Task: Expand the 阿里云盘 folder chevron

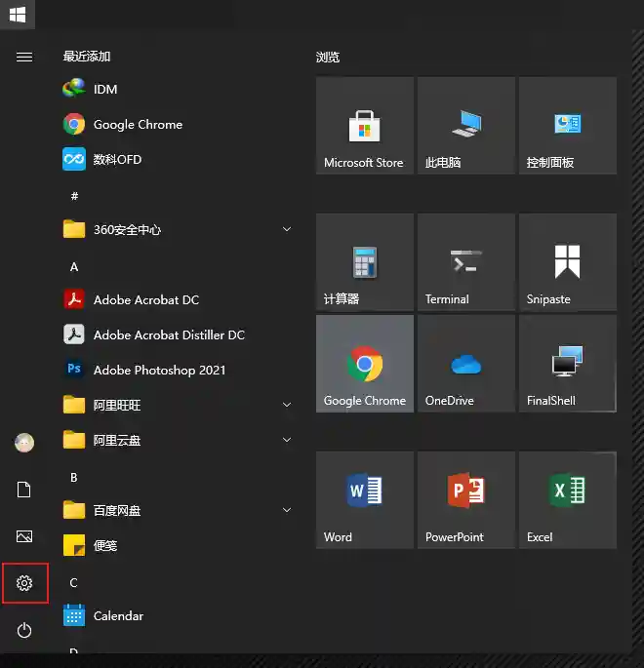Action: pyautogui.click(x=287, y=440)
